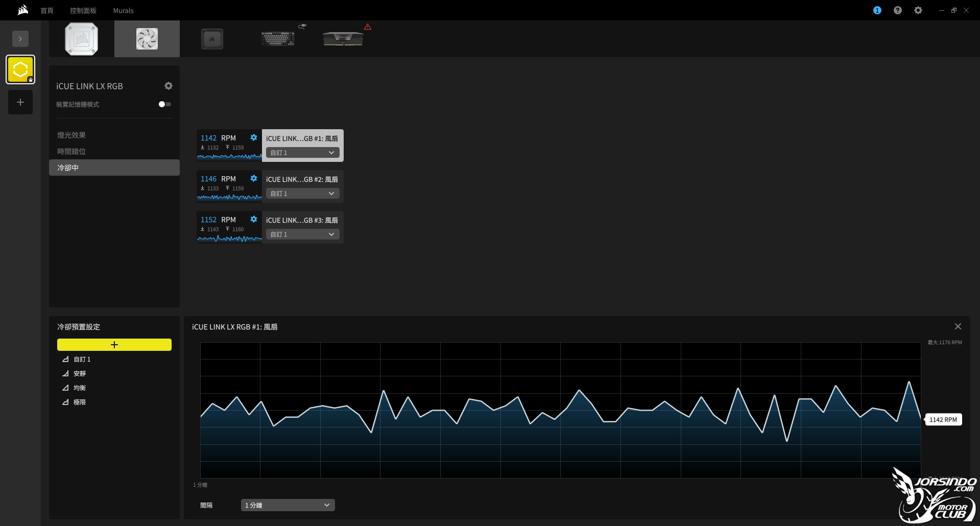Image resolution: width=980 pixels, height=526 pixels.
Task: Open the help question mark icon
Action: pos(898,10)
